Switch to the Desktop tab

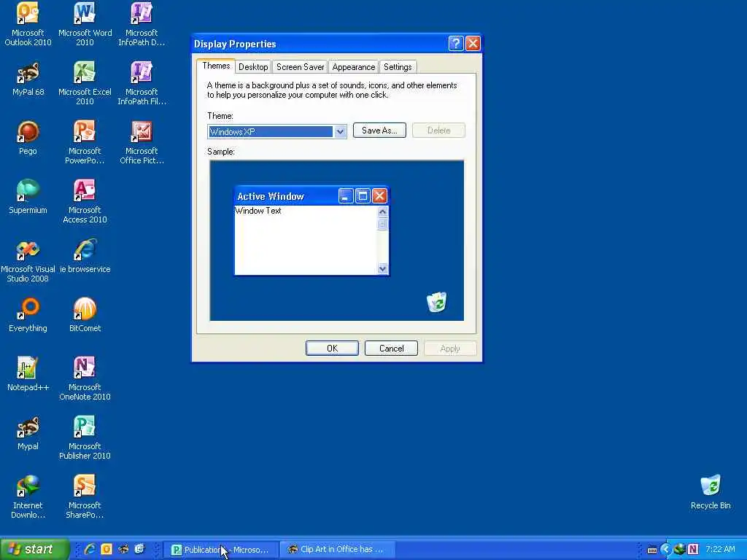point(253,66)
